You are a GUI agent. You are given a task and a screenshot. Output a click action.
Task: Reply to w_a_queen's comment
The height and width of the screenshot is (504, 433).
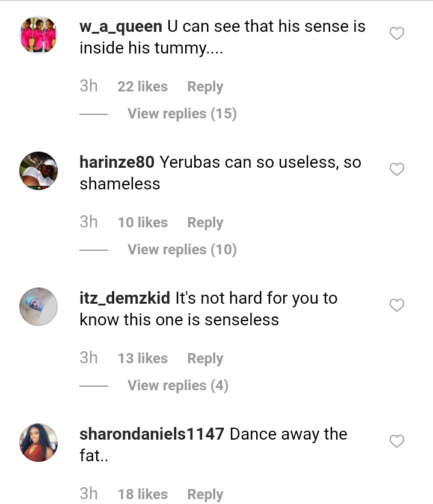click(x=205, y=87)
